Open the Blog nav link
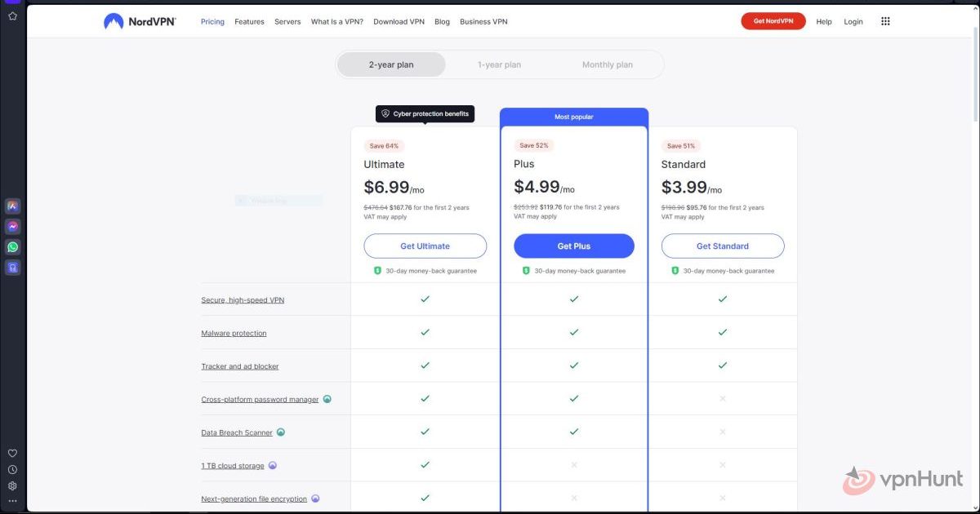 coord(442,22)
